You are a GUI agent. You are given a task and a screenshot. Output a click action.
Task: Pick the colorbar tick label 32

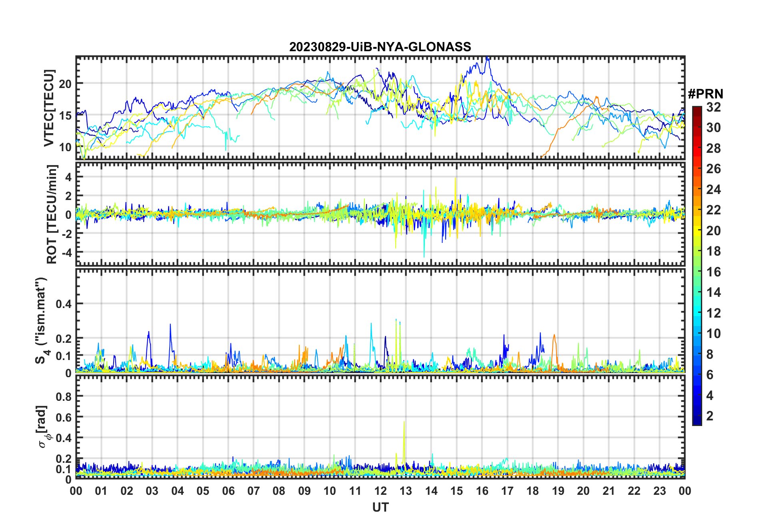click(713, 107)
